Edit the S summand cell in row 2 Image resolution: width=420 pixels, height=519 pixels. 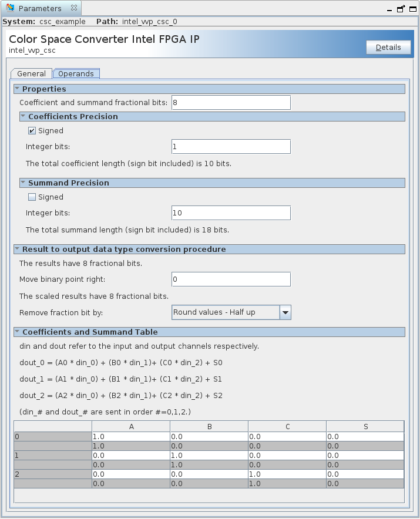click(x=365, y=474)
